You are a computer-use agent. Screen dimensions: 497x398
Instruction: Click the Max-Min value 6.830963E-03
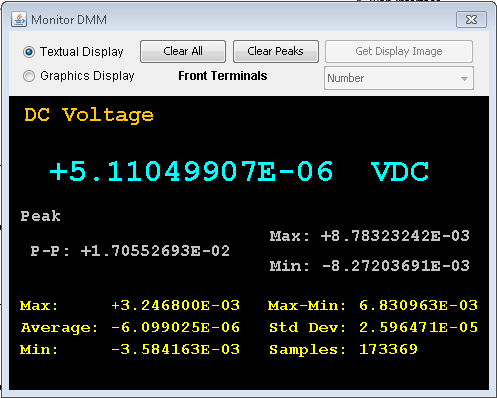(418, 305)
